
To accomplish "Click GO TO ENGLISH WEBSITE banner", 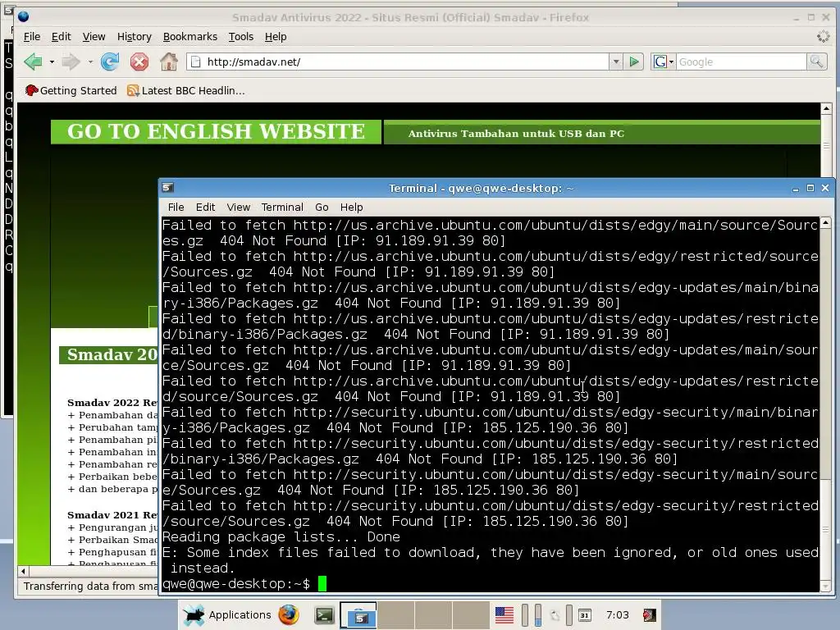I will pos(216,132).
